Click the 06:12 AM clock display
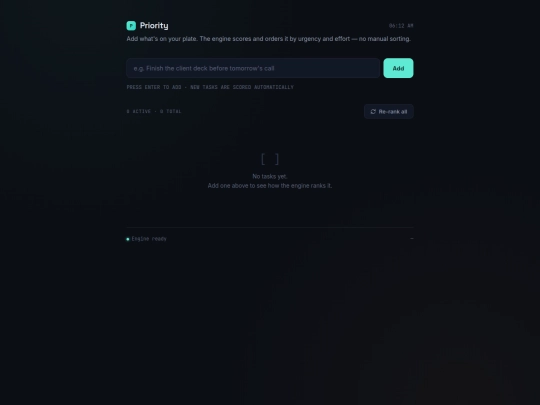Screen dimensions: 540x405 coord(401,26)
